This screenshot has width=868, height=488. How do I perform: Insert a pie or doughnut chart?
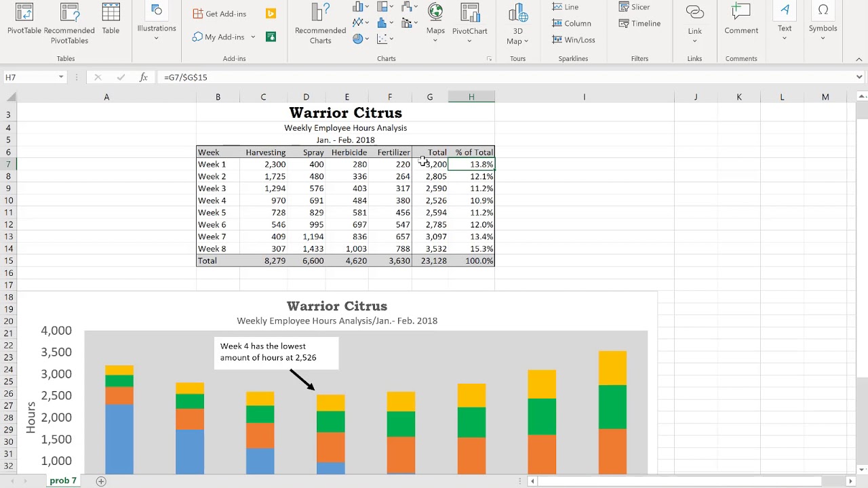361,39
